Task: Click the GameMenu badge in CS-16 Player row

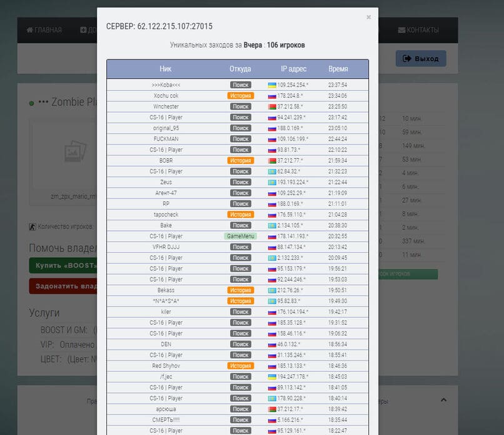Action: (x=240, y=236)
